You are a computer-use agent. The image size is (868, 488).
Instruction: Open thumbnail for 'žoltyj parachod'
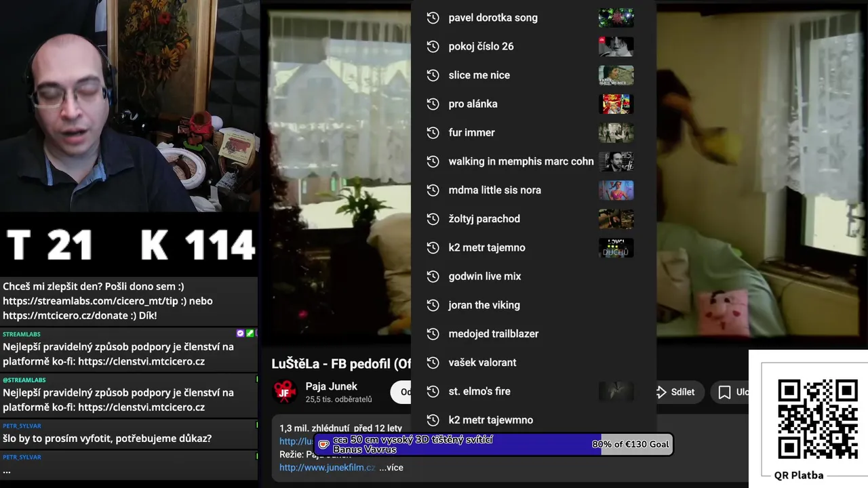[x=616, y=219]
